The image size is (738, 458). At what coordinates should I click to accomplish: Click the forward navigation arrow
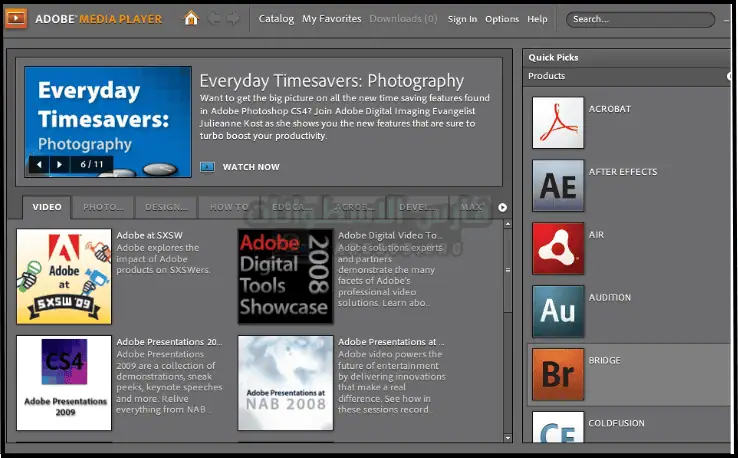coord(233,18)
